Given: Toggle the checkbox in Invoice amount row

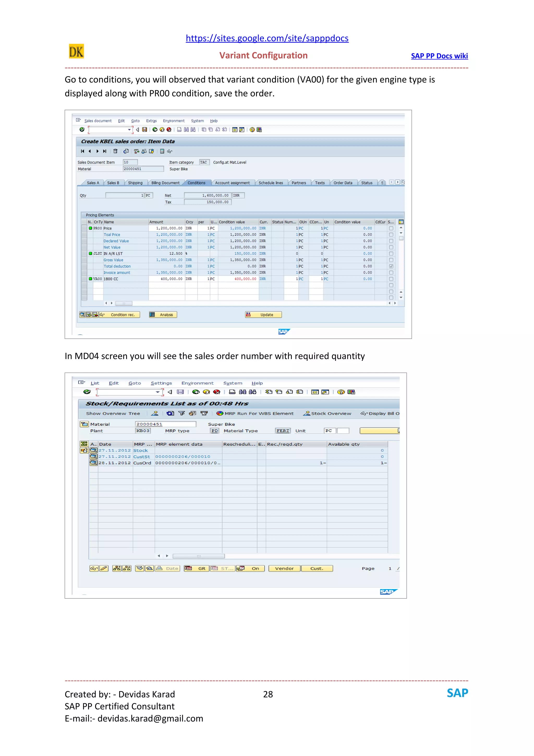Looking at the screenshot, I should pyautogui.click(x=391, y=273).
